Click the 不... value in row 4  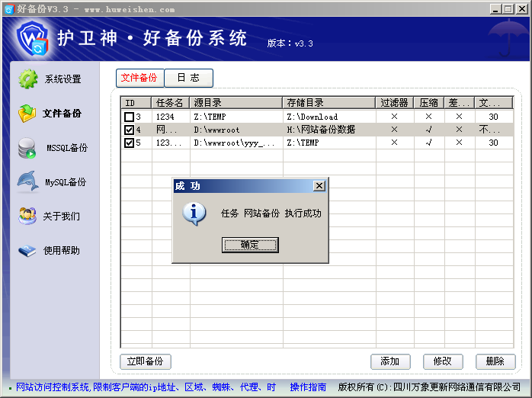pos(489,130)
